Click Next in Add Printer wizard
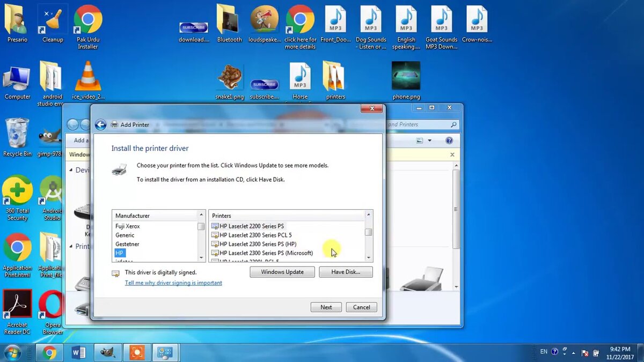Image resolution: width=644 pixels, height=362 pixels. [x=326, y=307]
